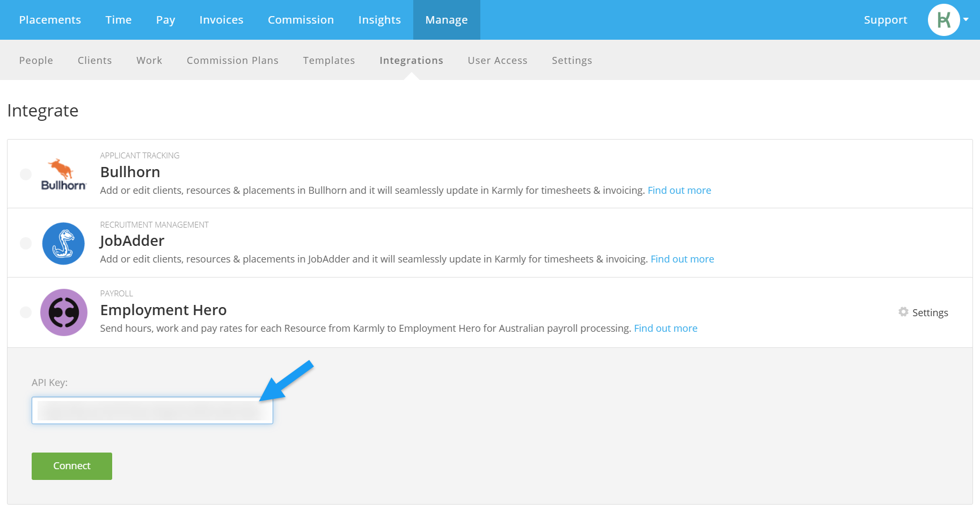Screen dimensions: 980x510
Task: Open the Commission Plans tab
Action: tap(232, 60)
